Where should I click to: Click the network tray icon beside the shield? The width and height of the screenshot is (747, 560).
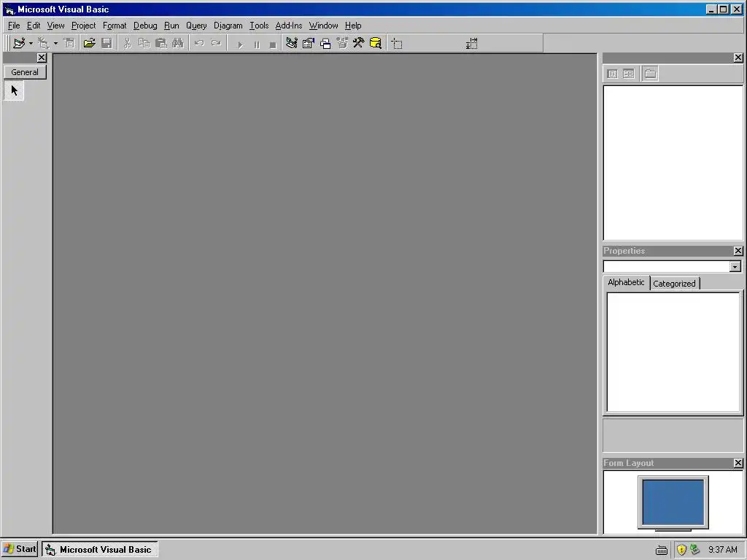pos(695,550)
